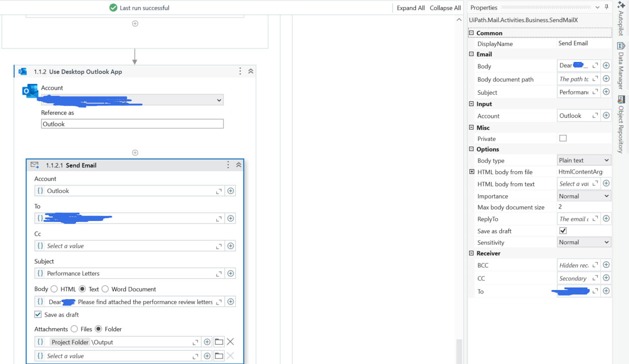This screenshot has width=629, height=364.
Task: Click the folder browse icon for second attachment
Action: (219, 355)
